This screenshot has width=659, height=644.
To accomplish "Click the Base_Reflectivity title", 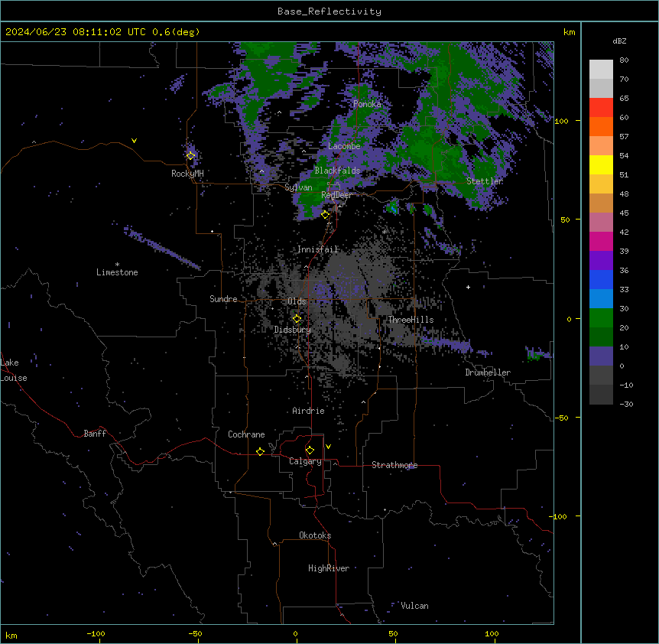I will (x=329, y=11).
